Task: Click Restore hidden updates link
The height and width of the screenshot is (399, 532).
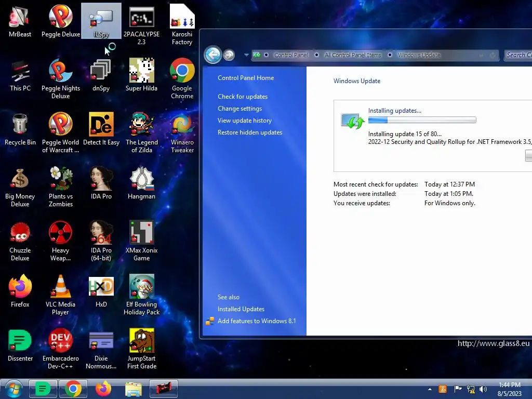Action: [250, 132]
